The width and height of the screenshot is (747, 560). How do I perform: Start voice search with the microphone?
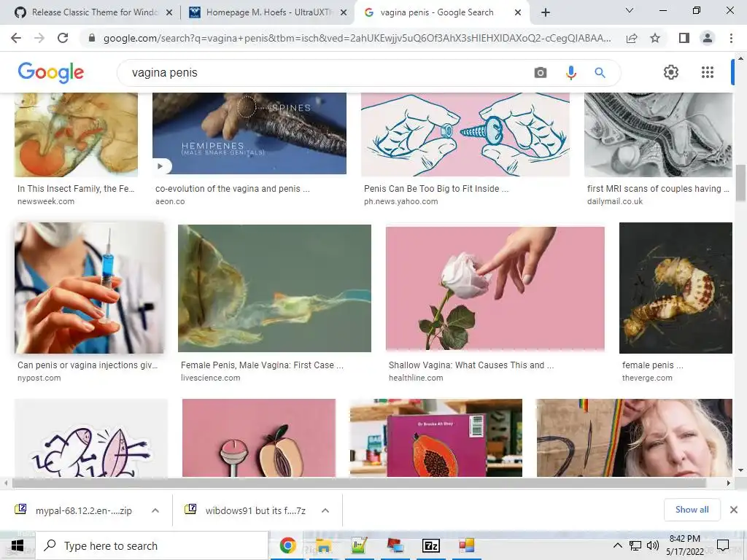[x=570, y=72]
